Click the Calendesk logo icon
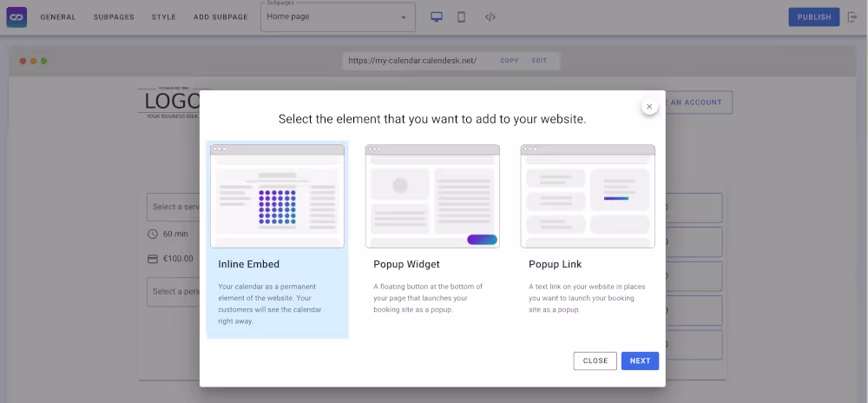The image size is (868, 403). (16, 17)
